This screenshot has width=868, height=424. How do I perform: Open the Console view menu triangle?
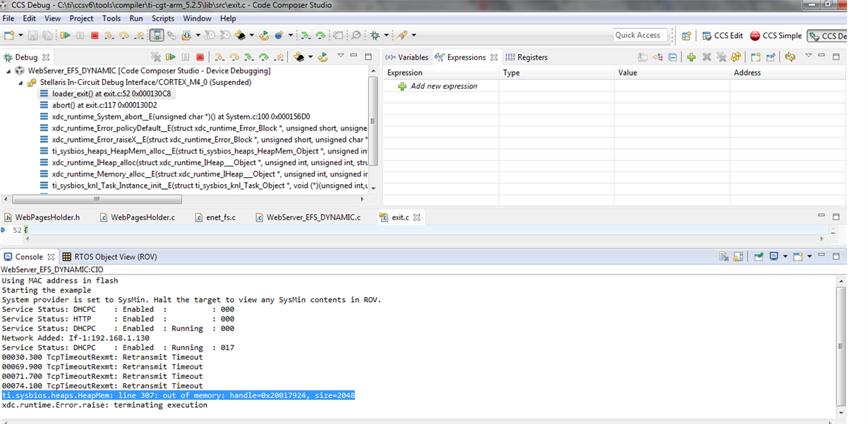(x=809, y=256)
